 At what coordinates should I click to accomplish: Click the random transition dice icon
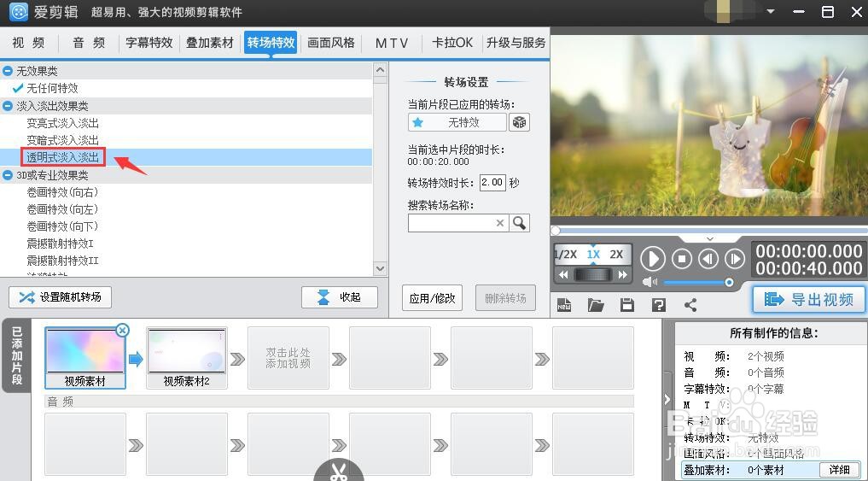coord(519,122)
